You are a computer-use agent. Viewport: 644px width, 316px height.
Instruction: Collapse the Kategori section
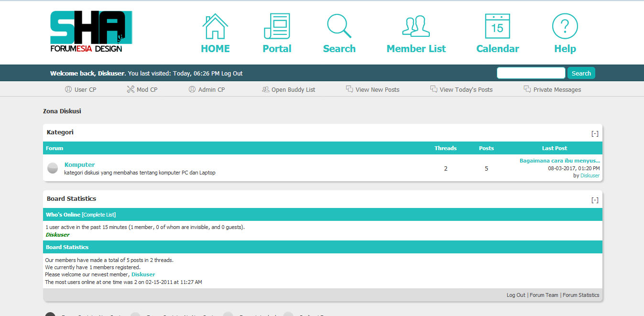[x=595, y=133]
